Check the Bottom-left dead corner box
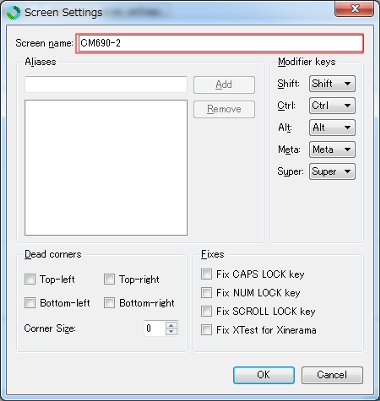This screenshot has width=380, height=401. click(30, 303)
